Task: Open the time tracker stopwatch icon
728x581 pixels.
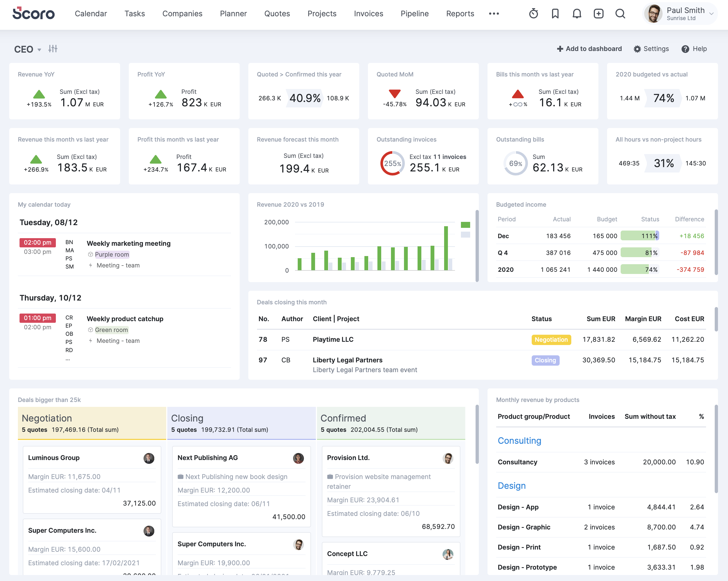Action: pyautogui.click(x=534, y=14)
